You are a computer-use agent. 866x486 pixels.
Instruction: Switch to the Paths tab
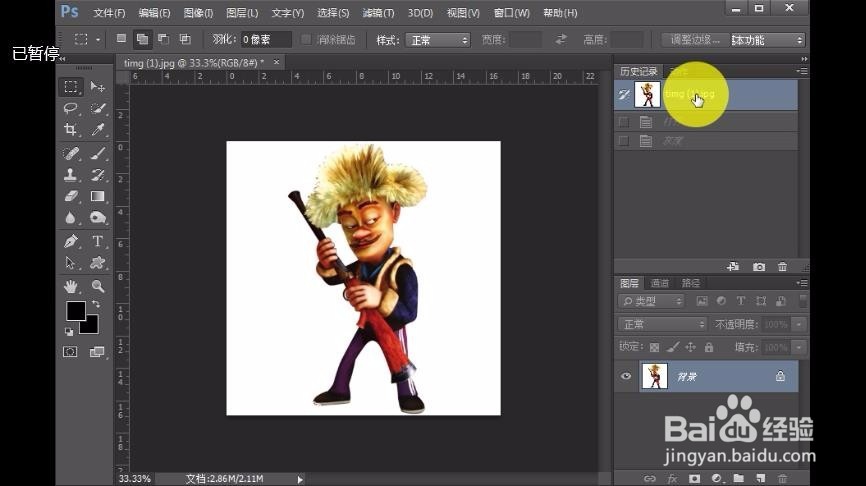click(690, 283)
